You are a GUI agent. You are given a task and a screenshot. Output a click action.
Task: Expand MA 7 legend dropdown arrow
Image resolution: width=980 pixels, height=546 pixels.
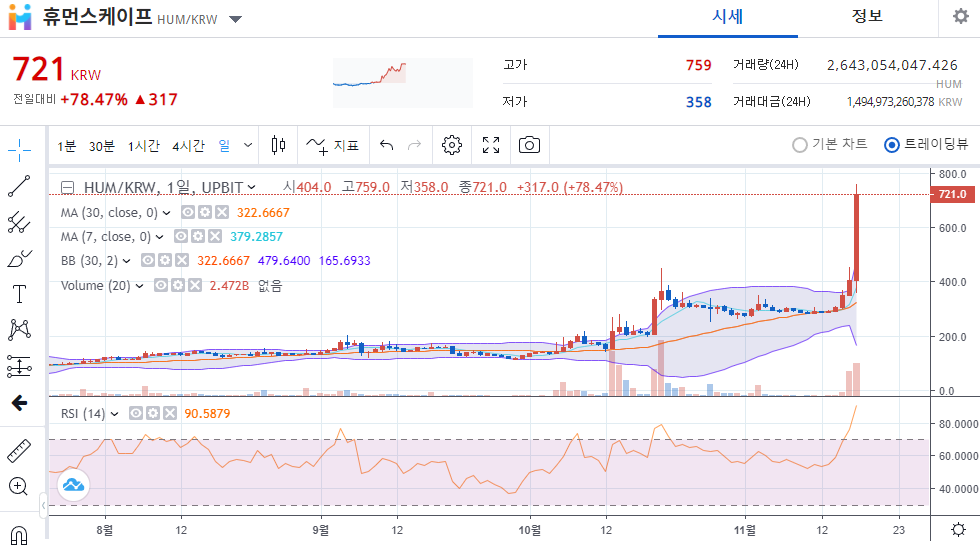pos(159,237)
